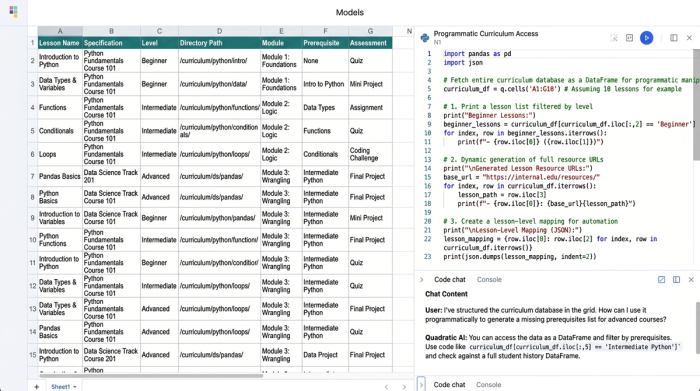
Task: Select row 12 header
Action: click(x=33, y=286)
